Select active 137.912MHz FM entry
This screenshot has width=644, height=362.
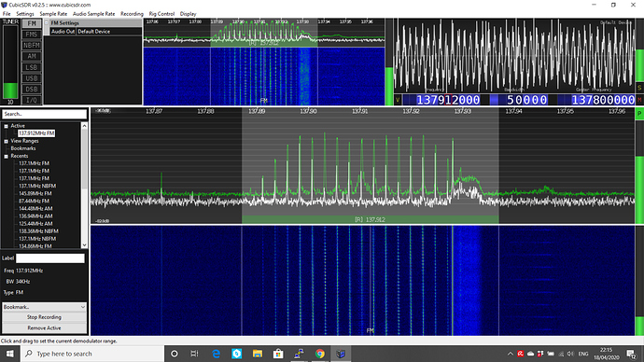pos(36,133)
